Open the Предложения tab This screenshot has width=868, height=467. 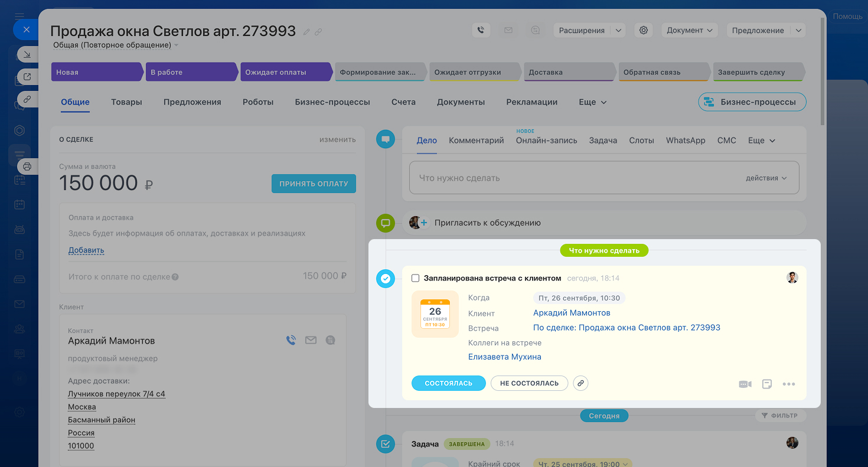(192, 102)
